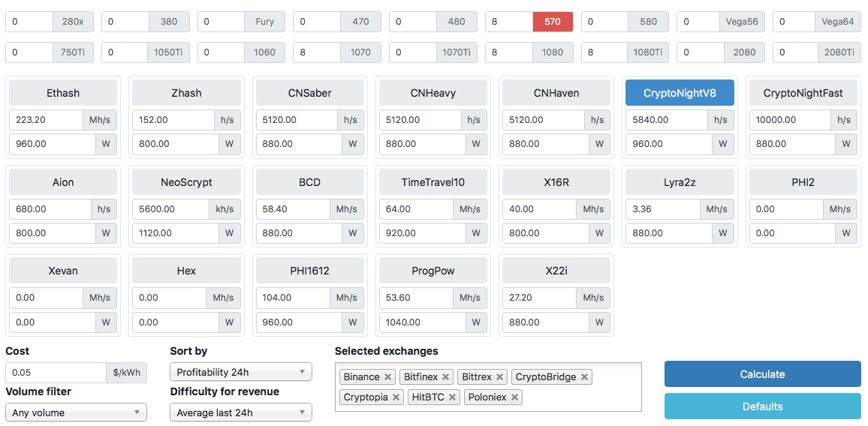The height and width of the screenshot is (426, 868).
Task: Select the X16R algorithm button
Action: pos(556,182)
